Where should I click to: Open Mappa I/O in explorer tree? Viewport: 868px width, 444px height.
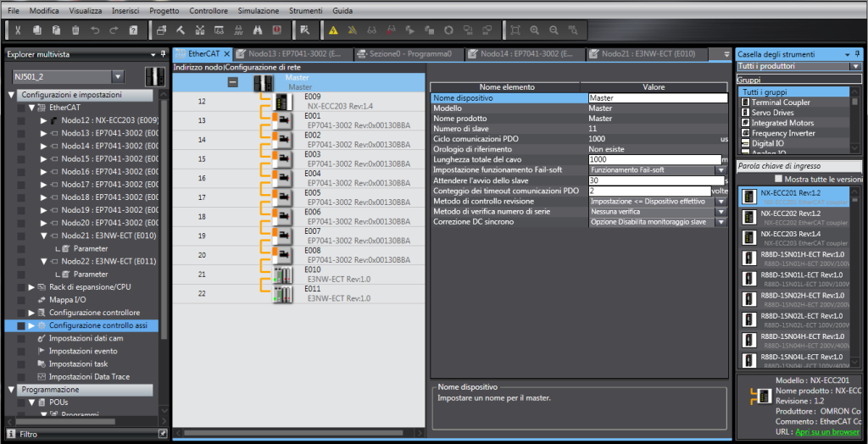tap(68, 299)
